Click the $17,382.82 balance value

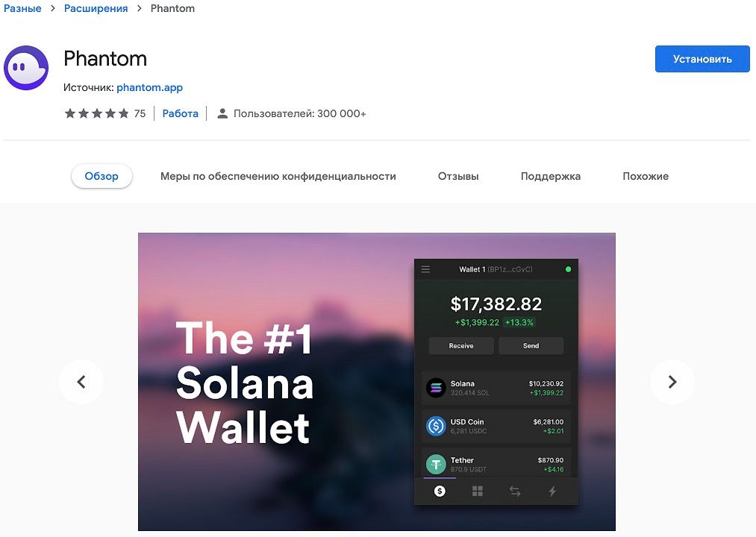(496, 304)
